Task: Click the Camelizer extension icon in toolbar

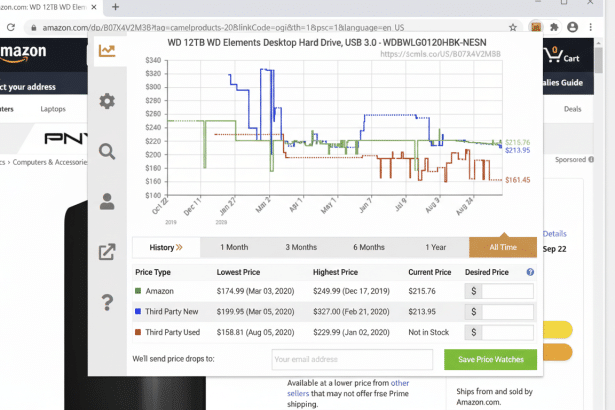Action: point(536,27)
